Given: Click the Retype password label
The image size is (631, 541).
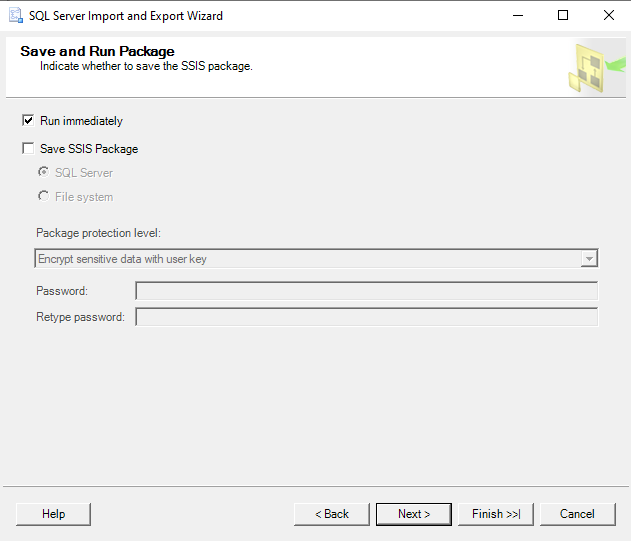Looking at the screenshot, I should (x=80, y=317).
